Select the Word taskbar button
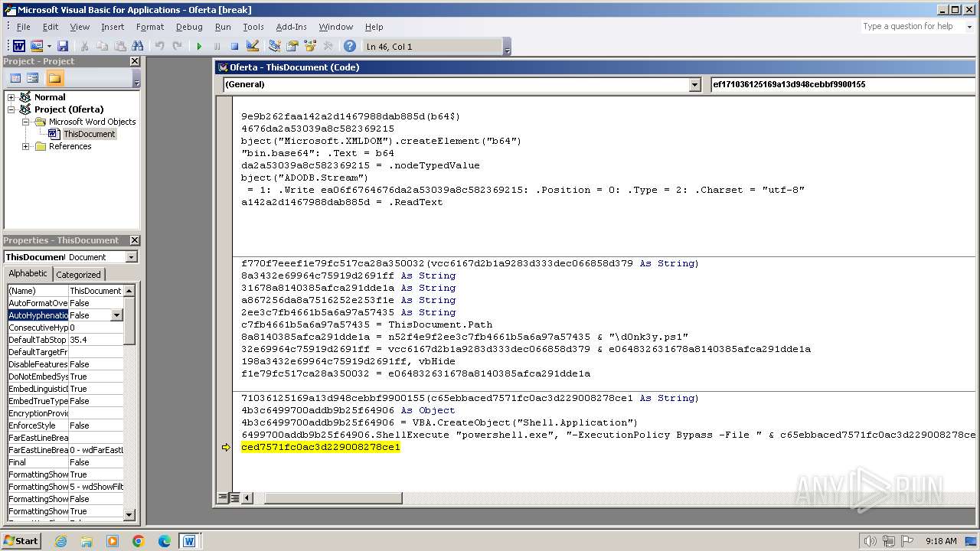 (188, 541)
